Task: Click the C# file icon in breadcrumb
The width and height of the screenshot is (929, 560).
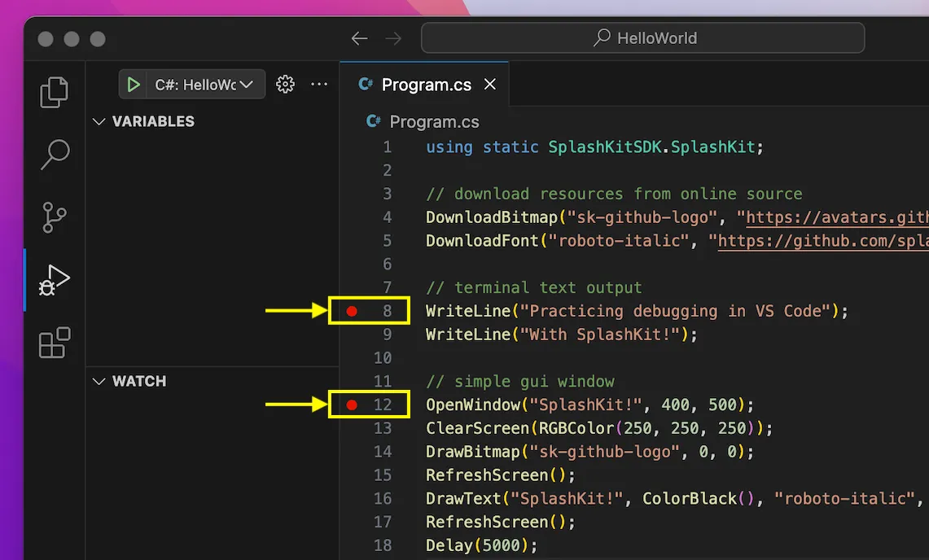Action: tap(373, 121)
